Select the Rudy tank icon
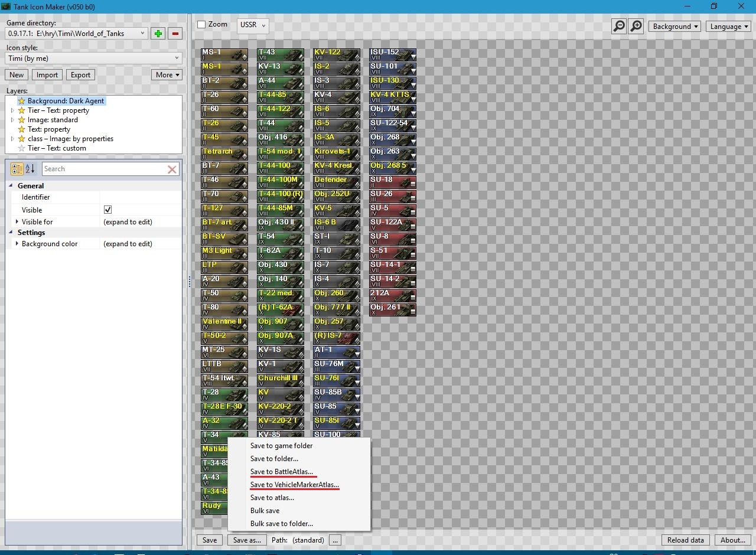 [214, 508]
